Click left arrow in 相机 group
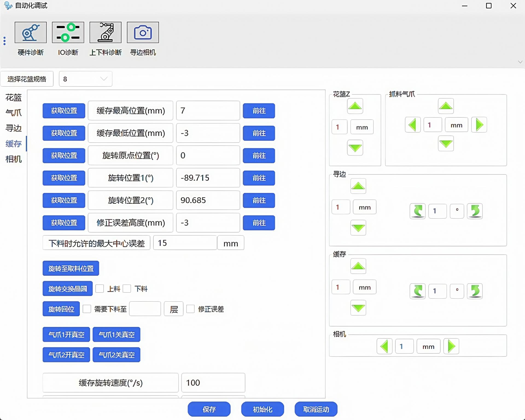The image size is (525, 420). pos(384,346)
